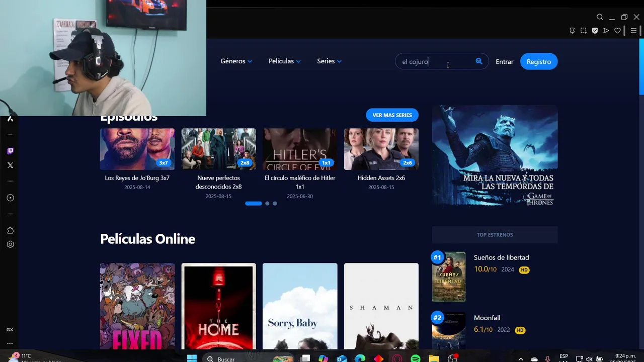Open the Sorry, Baby movie poster
Viewport: 644px width, 362px height.
[300, 306]
